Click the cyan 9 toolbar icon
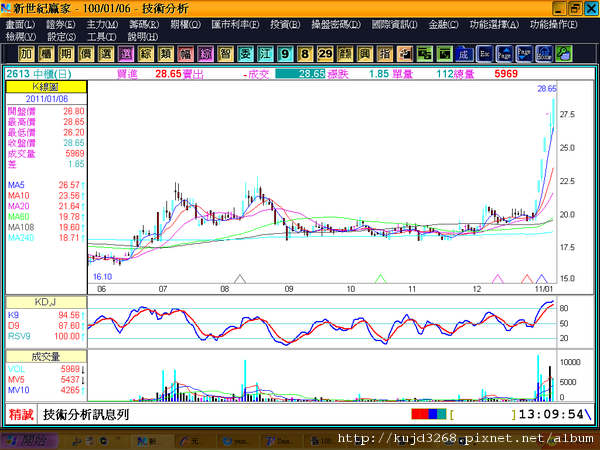Screen dimensions: 600x450 285,54
